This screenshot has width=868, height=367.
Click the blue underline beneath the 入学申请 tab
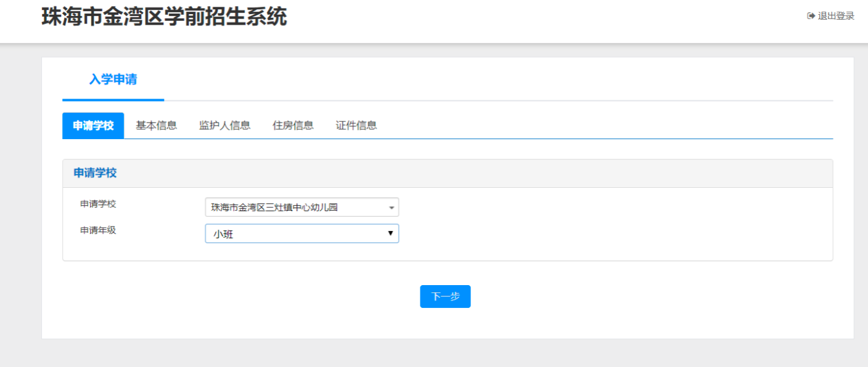pyautogui.click(x=113, y=100)
